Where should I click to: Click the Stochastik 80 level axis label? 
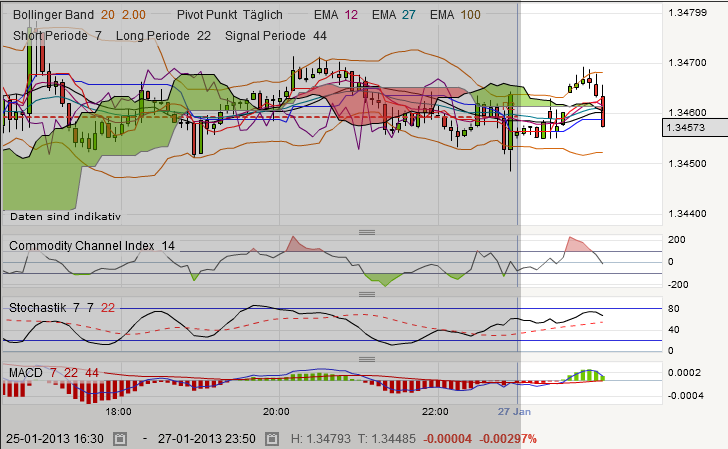(674, 309)
